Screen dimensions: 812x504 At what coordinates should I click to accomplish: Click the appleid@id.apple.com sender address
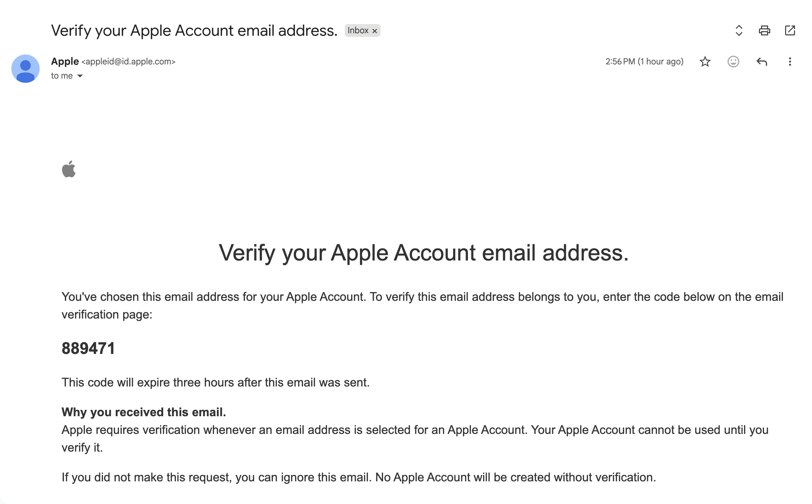[x=128, y=62]
